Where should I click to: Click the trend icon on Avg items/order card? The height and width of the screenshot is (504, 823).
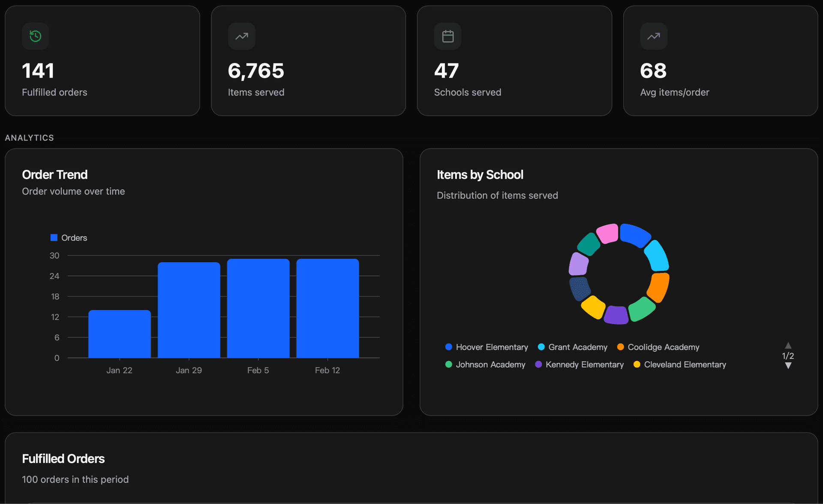(653, 36)
